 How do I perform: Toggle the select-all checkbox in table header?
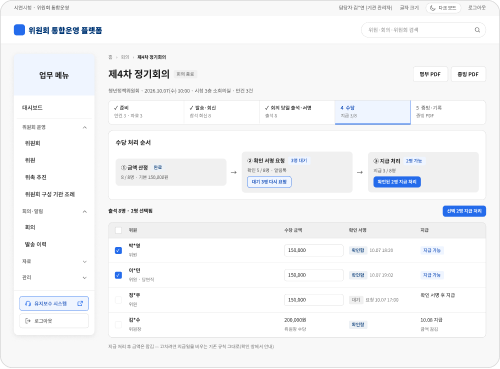[118, 230]
